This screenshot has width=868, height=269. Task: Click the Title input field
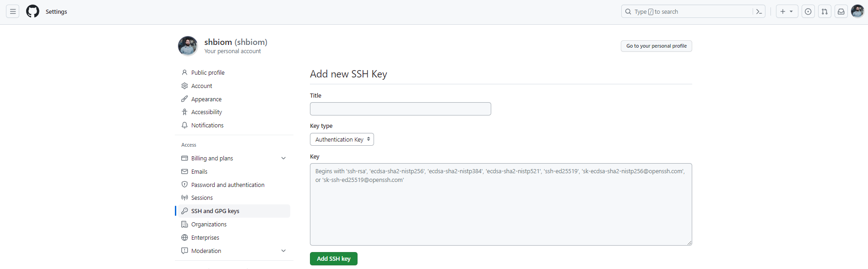[400, 109]
